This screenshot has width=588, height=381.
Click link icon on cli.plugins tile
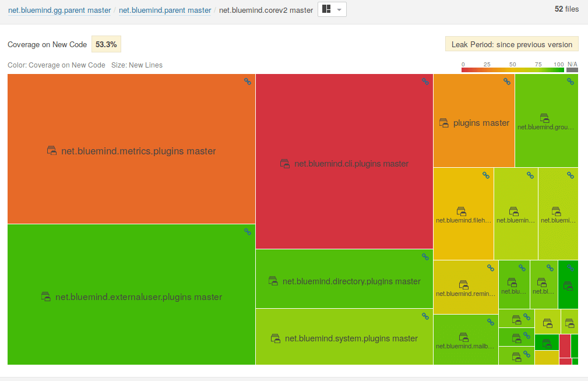coord(425,82)
